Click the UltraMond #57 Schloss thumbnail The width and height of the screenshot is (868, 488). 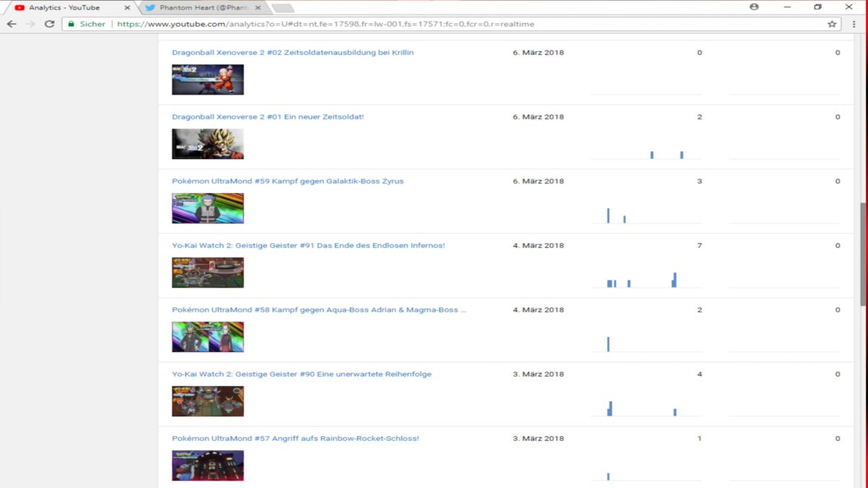208,466
